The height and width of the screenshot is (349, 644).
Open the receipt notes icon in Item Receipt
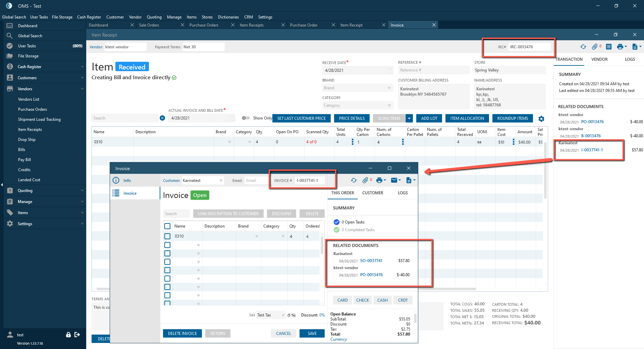pyautogui.click(x=609, y=47)
